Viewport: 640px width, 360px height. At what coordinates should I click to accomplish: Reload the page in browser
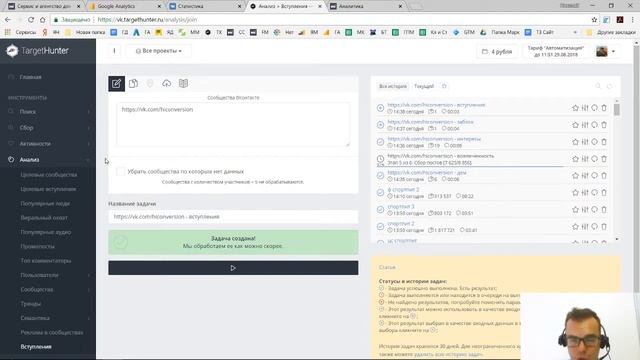coord(31,20)
